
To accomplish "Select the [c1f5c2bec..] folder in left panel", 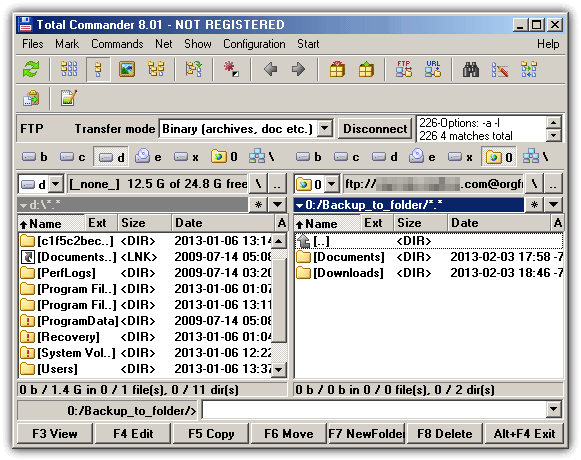I will tap(145, 241).
